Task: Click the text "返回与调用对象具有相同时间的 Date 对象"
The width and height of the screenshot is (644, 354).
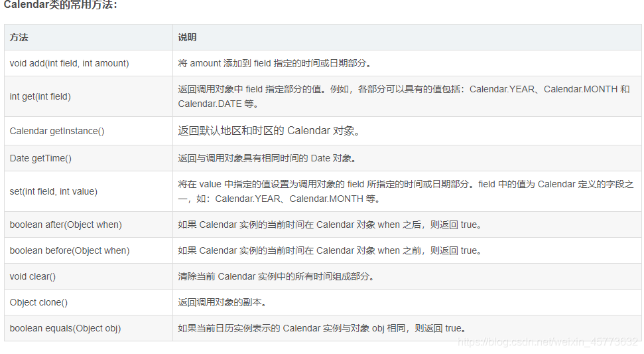Action: pos(267,158)
